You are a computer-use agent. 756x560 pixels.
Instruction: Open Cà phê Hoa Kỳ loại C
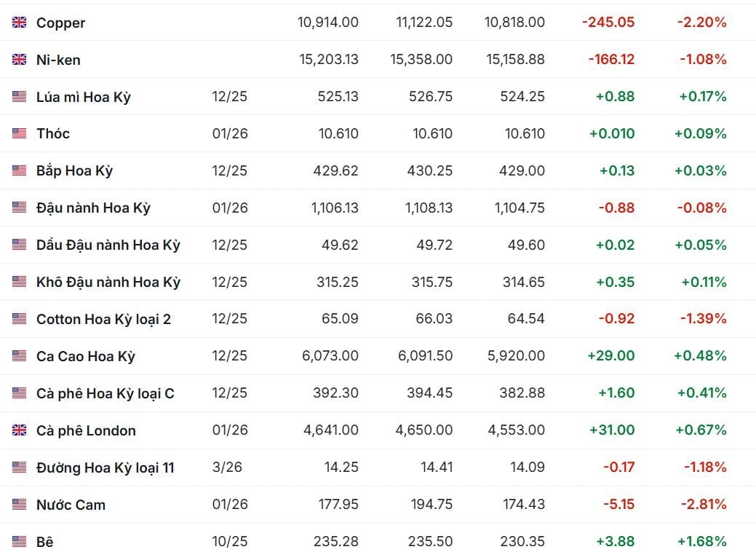105,393
